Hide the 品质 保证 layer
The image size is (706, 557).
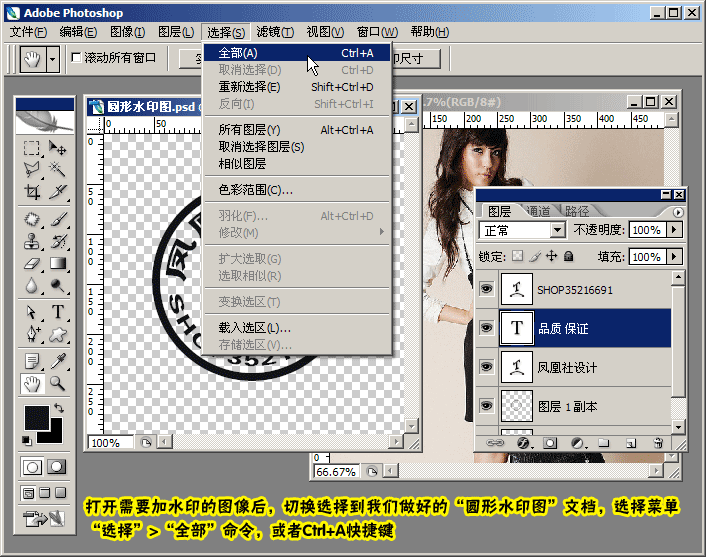pyautogui.click(x=486, y=327)
